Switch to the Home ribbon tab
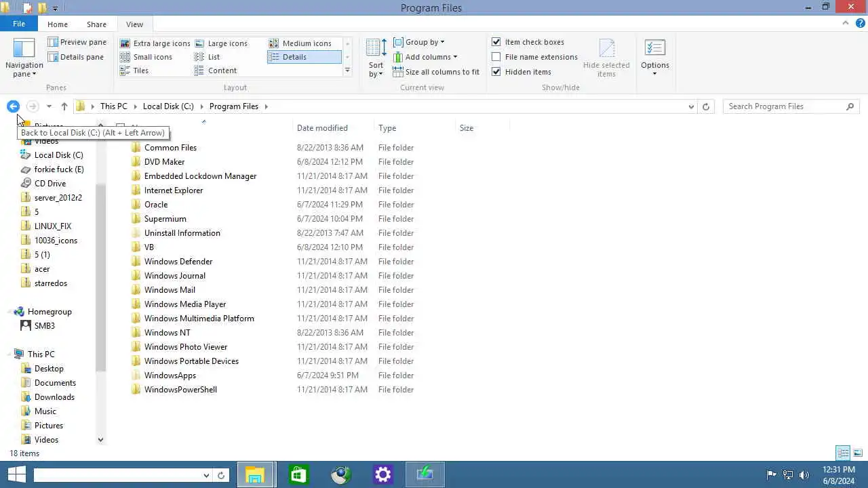This screenshot has height=488, width=868. 58,24
